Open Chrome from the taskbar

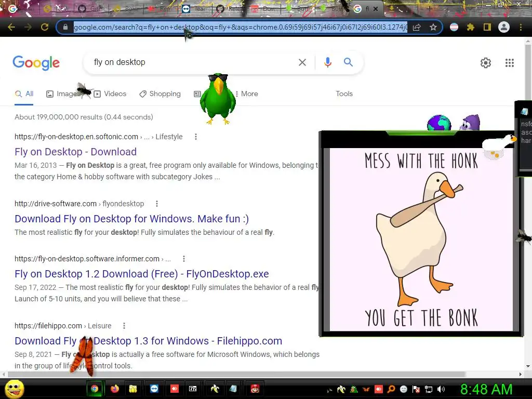click(95, 389)
